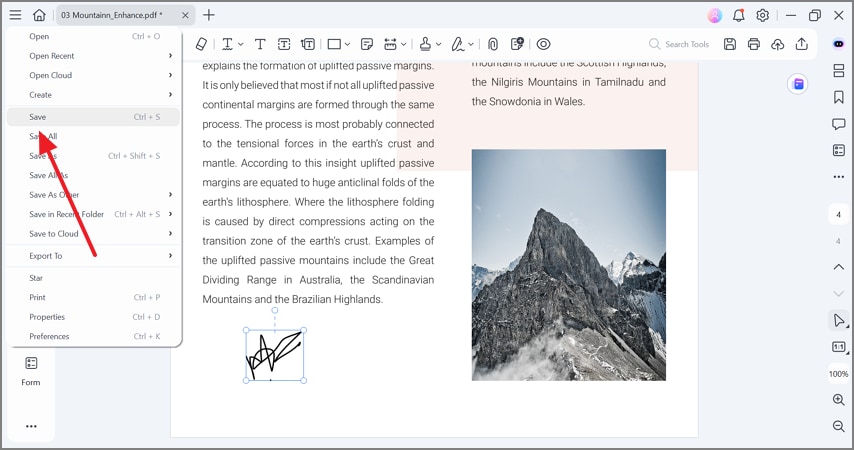Open the Comments panel icon
The width and height of the screenshot is (854, 450).
(x=839, y=124)
